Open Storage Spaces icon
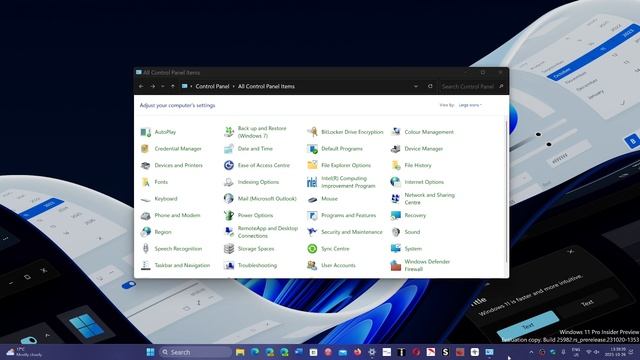The image size is (640, 360). point(229,249)
